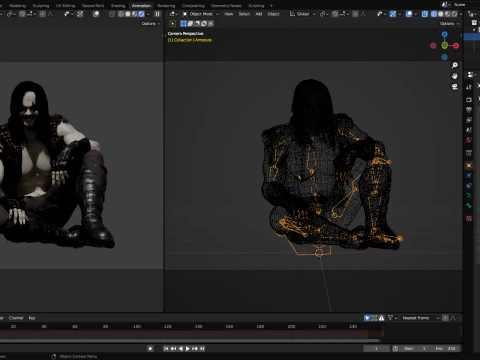Open the right viewport View menu
Image resolution: width=480 pixels, height=360 pixels.
pyautogui.click(x=228, y=14)
